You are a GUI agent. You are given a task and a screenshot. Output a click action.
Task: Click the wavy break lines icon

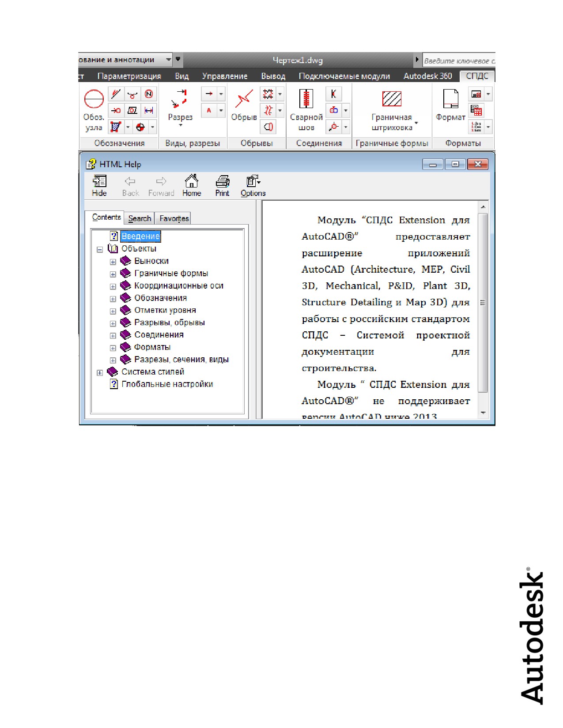(x=268, y=110)
